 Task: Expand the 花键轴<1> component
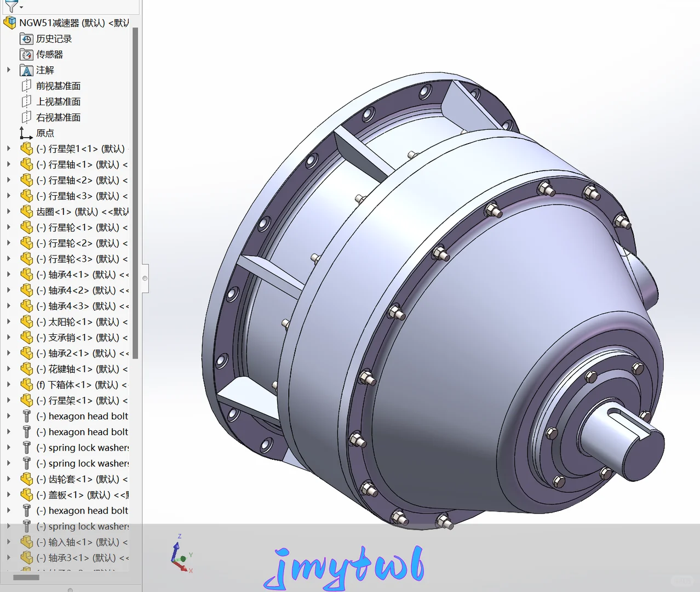tap(9, 368)
